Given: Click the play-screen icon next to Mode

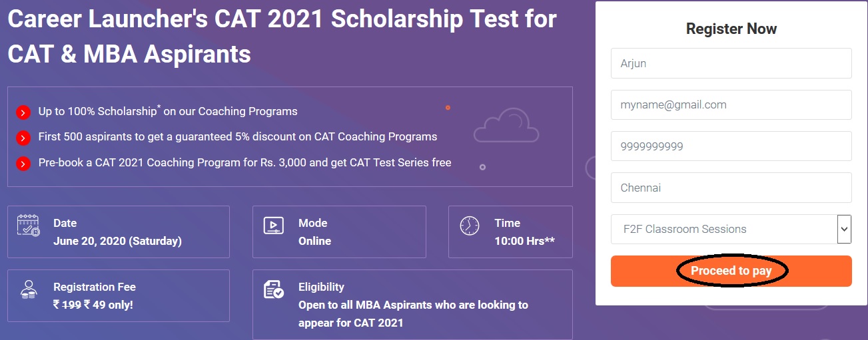Looking at the screenshot, I should click(274, 226).
